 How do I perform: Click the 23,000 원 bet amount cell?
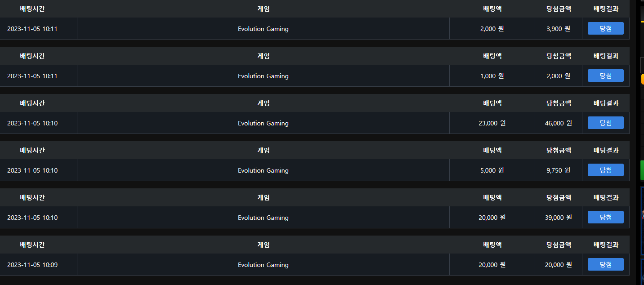[x=492, y=123]
